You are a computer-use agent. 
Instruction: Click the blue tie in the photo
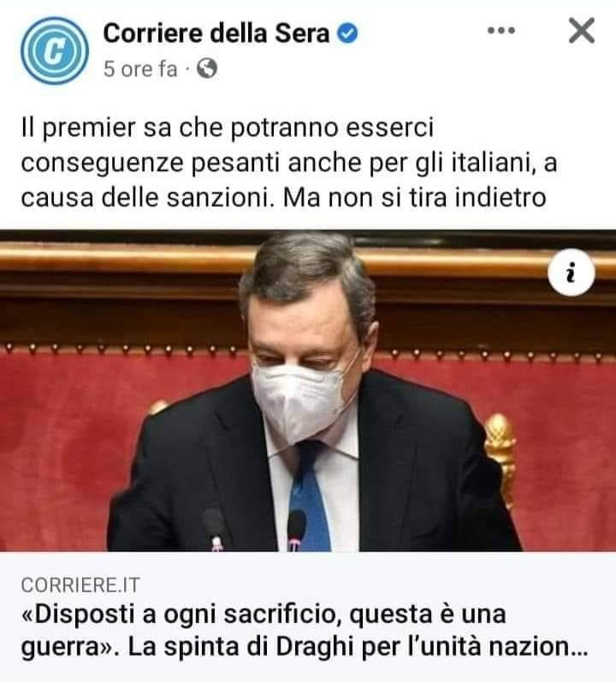(311, 495)
